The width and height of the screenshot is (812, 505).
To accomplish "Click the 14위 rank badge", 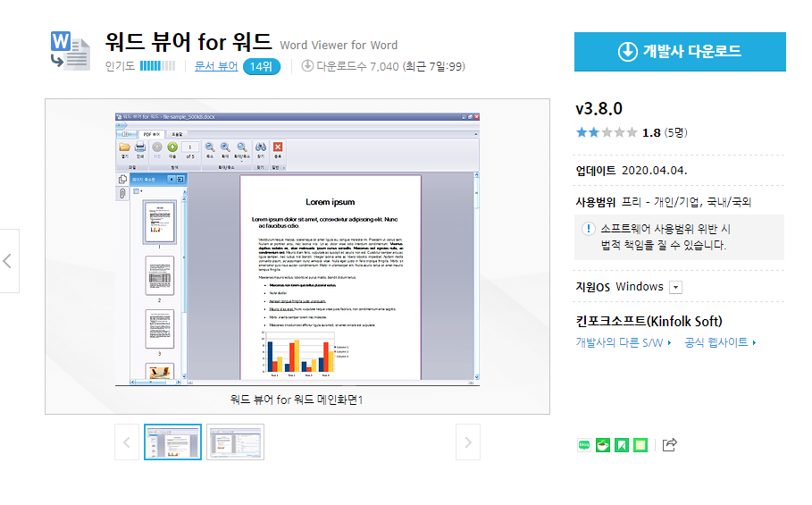I will pyautogui.click(x=262, y=67).
